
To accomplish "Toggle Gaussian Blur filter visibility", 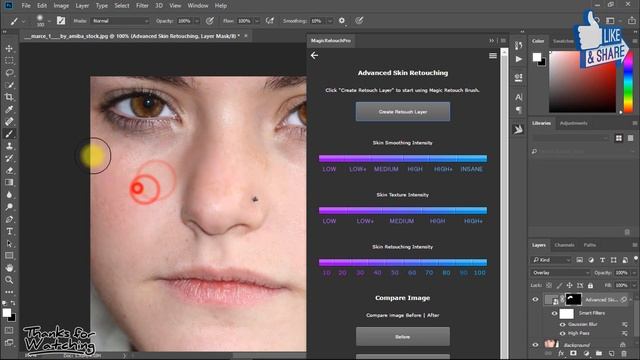I will coord(562,324).
